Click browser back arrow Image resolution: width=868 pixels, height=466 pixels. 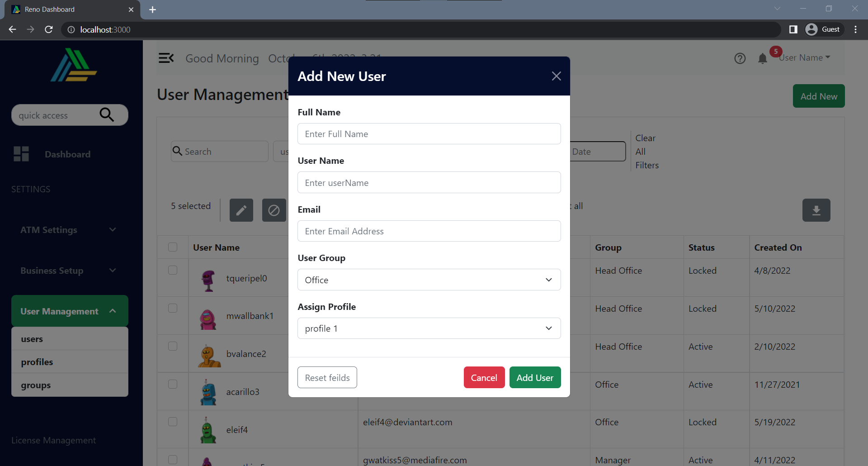coord(12,29)
